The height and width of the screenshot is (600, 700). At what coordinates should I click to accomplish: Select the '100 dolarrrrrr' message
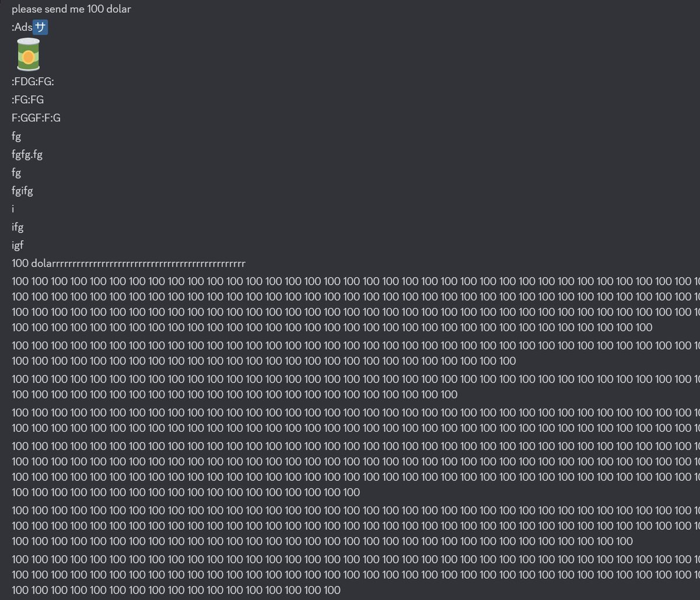[x=128, y=263]
